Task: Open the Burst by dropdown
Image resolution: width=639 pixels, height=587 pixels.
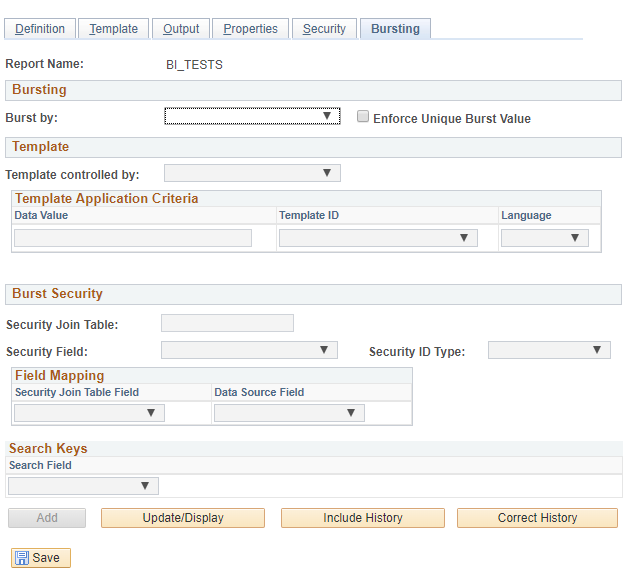Action: (252, 116)
